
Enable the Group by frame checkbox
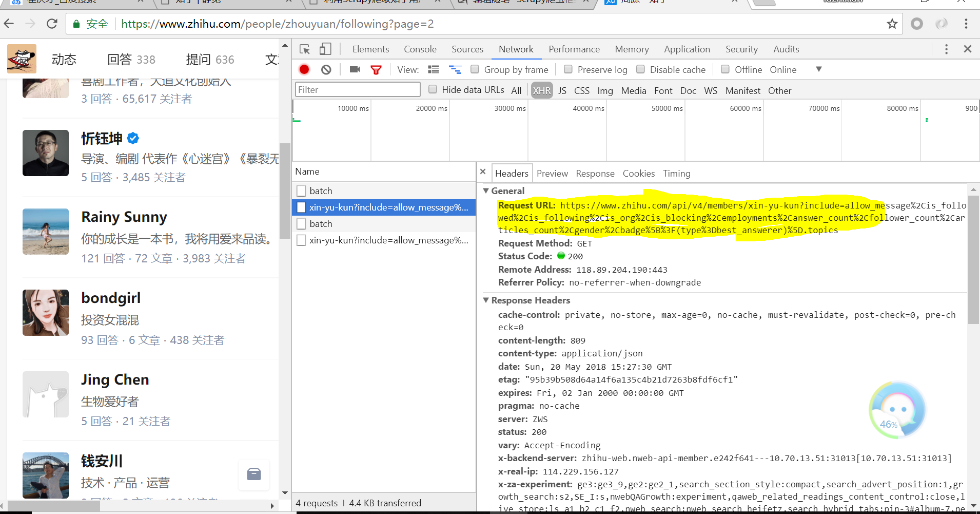[475, 69]
